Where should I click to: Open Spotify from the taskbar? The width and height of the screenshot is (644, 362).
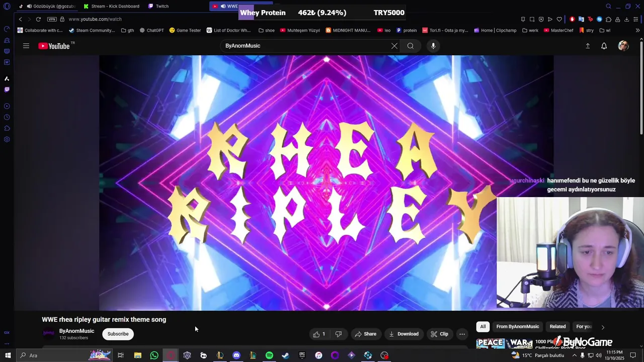[x=269, y=355]
